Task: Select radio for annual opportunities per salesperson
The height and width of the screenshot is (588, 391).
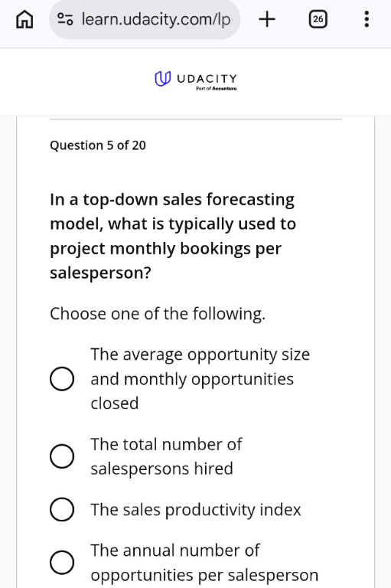Action: point(62,563)
